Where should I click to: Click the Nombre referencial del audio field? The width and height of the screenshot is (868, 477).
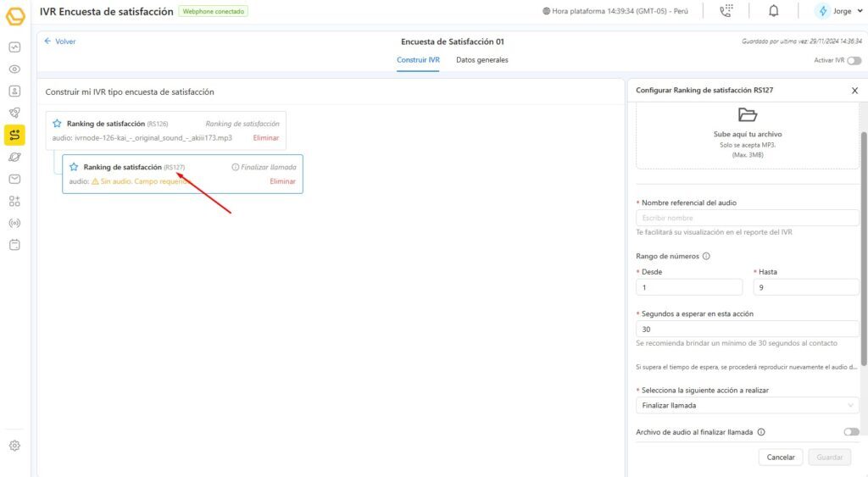tap(747, 218)
